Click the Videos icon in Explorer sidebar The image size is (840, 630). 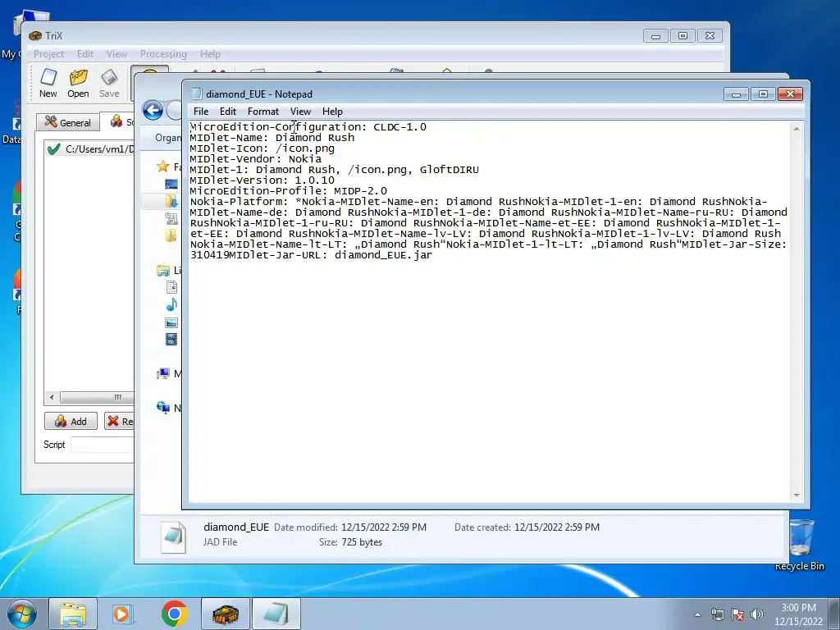[x=171, y=339]
